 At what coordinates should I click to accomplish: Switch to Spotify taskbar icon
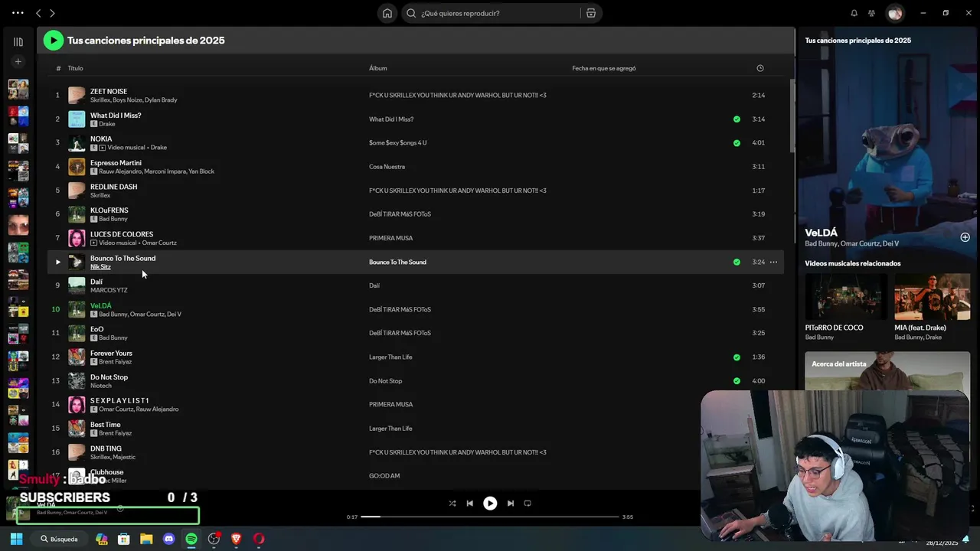point(191,539)
